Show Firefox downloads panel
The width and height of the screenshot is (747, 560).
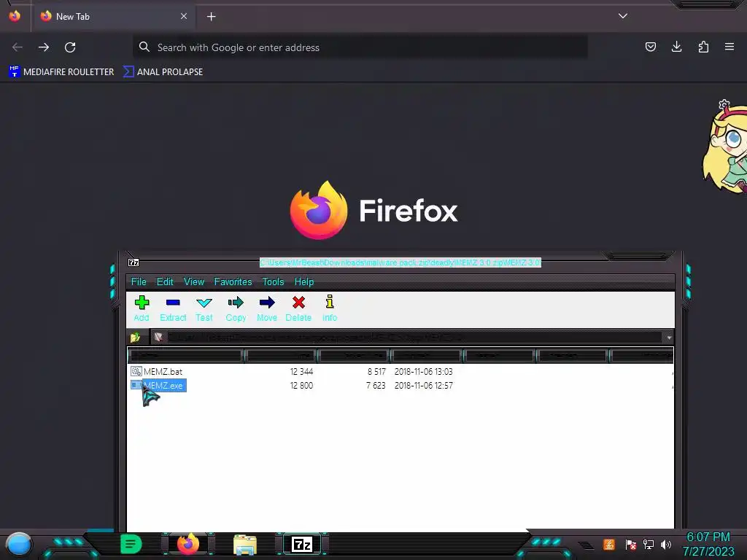tap(676, 47)
